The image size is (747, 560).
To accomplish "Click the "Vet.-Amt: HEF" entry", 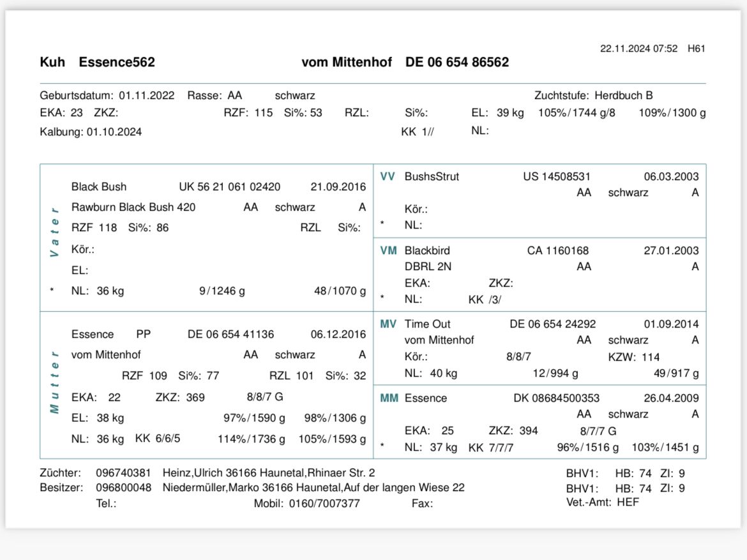I will point(602,503).
